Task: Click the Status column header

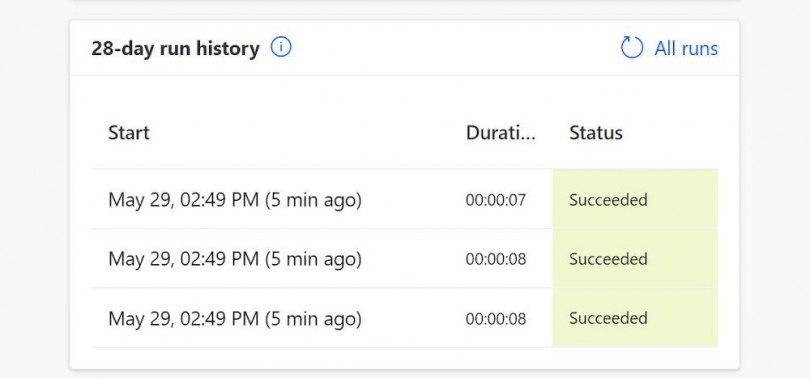Action: [596, 133]
